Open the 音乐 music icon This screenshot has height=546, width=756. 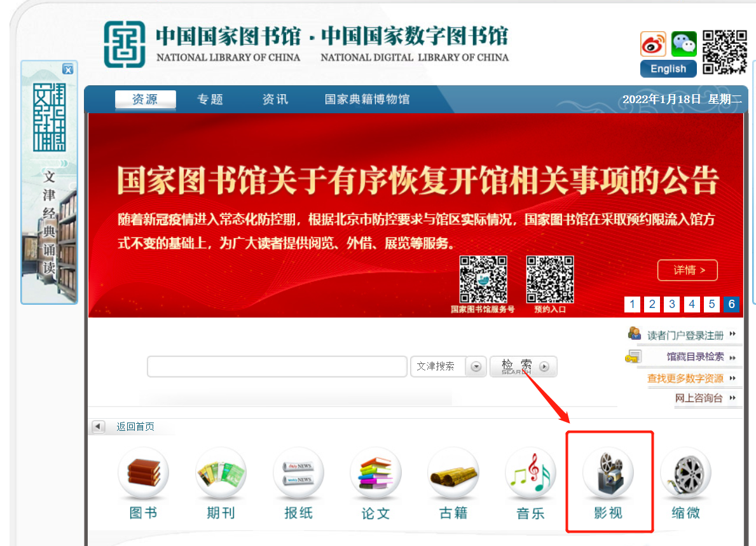(530, 473)
